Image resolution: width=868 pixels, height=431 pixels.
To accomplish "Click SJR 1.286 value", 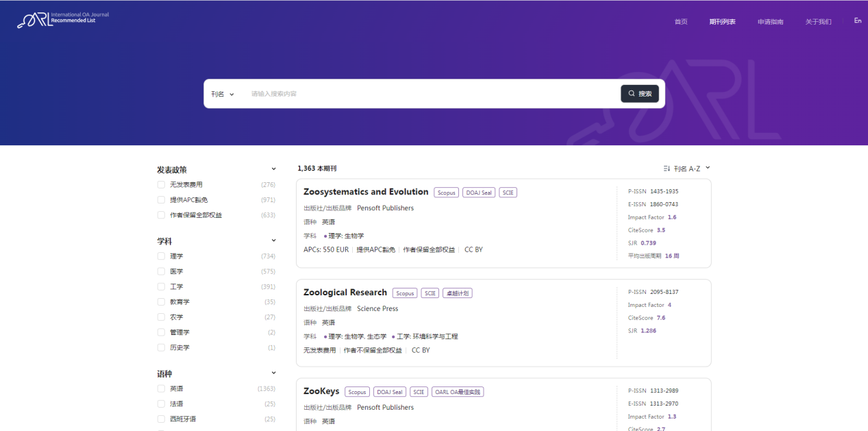I will click(x=648, y=331).
